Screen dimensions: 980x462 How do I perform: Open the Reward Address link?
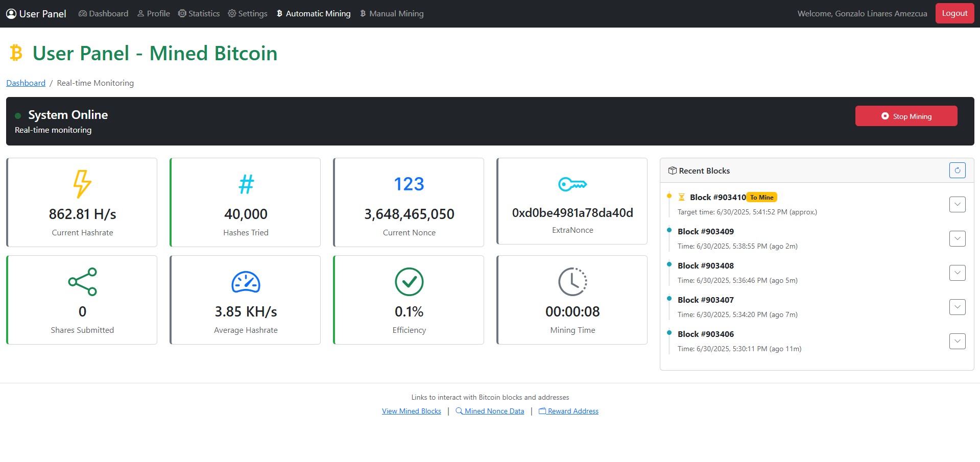(568, 411)
